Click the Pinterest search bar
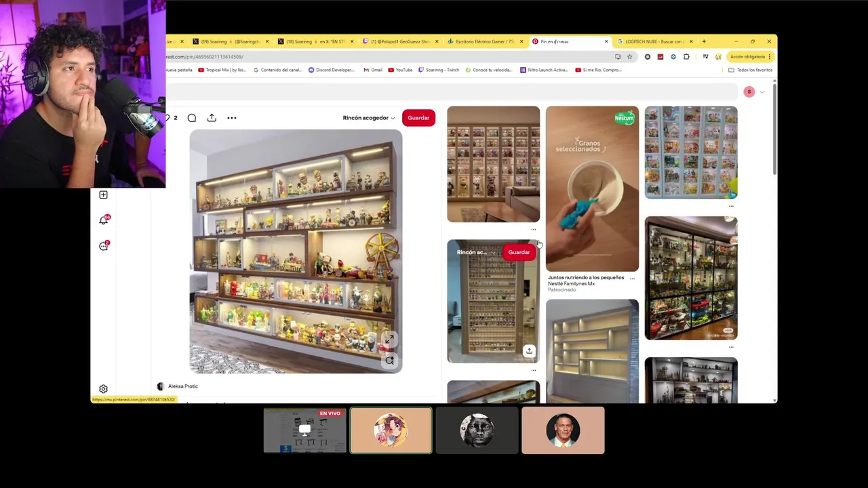Screen dimensions: 868x488 [451, 91]
